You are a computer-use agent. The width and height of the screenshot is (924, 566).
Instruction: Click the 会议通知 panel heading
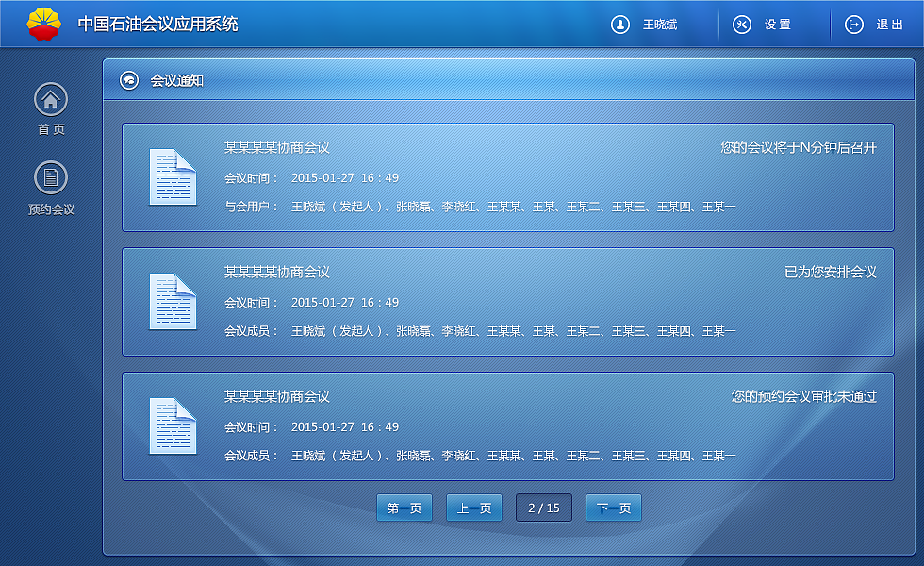[x=177, y=80]
